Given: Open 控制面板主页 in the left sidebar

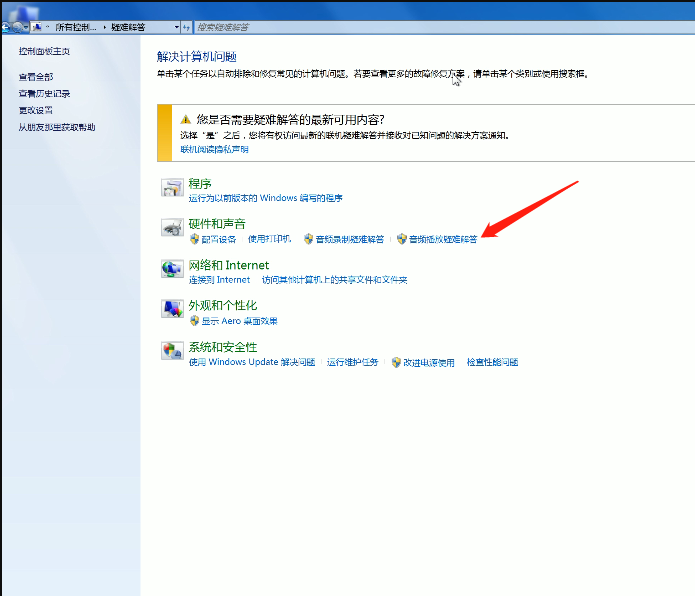Looking at the screenshot, I should click(x=44, y=50).
